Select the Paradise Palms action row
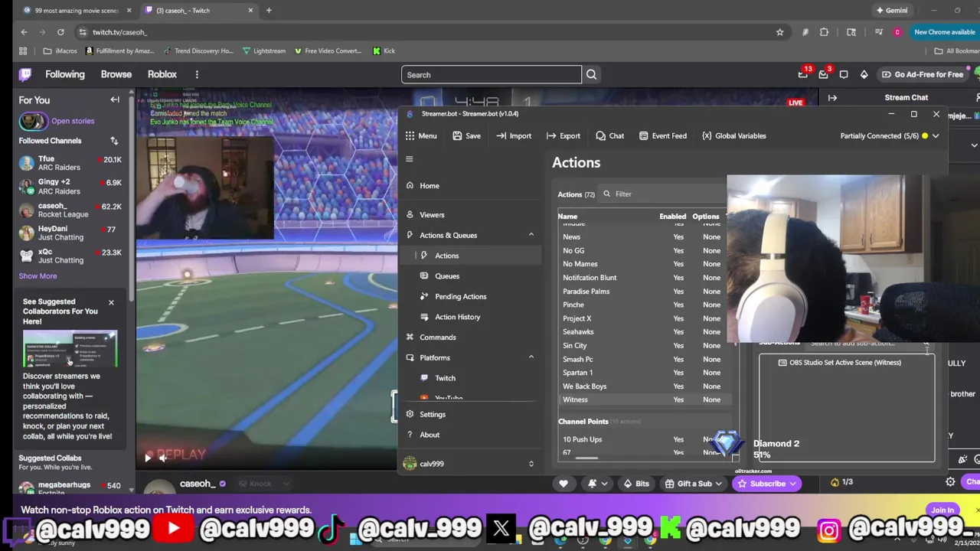Screen dimensions: 980x551 643,291
